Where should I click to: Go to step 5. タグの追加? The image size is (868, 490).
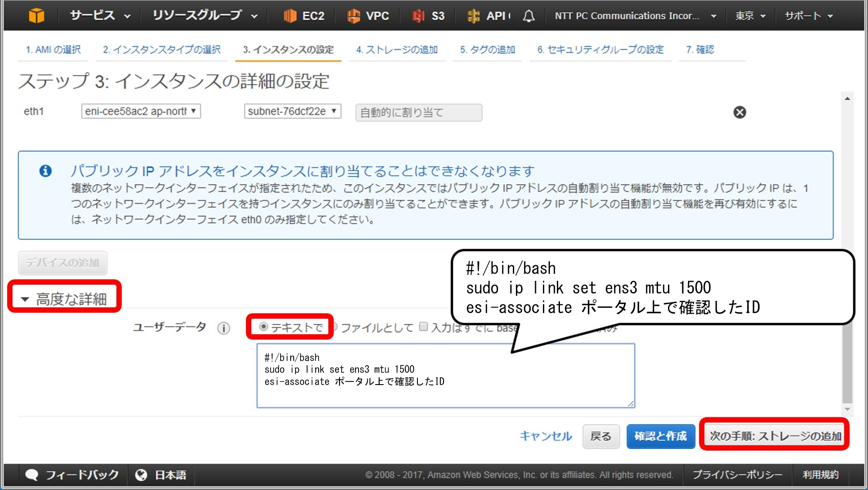tap(487, 50)
